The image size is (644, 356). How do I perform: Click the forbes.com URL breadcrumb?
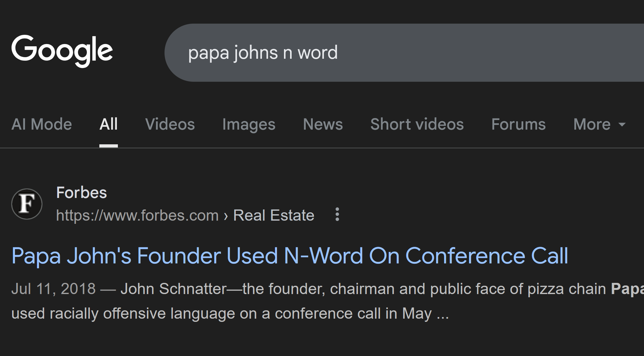(137, 215)
